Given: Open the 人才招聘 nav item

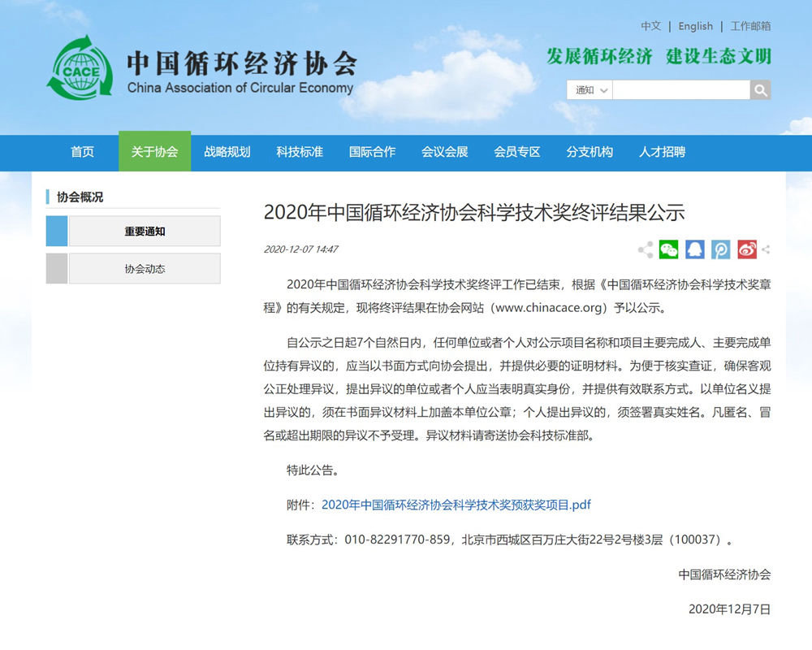Looking at the screenshot, I should tap(663, 152).
